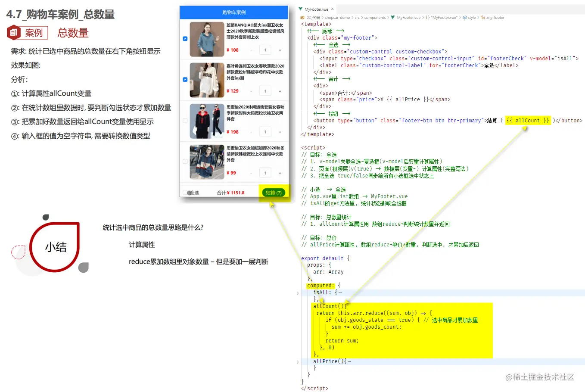
Task: Close the MyFooter.vue editor tab
Action: (332, 9)
